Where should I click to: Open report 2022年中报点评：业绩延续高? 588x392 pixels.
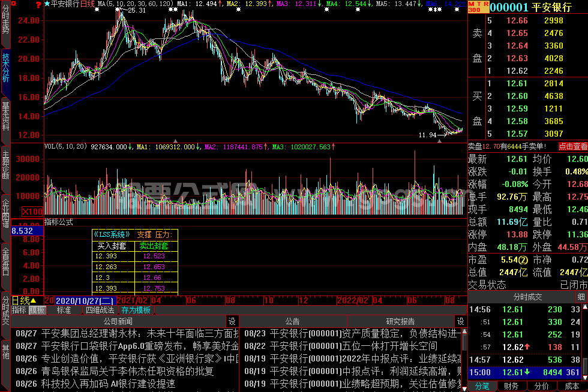[353, 358]
